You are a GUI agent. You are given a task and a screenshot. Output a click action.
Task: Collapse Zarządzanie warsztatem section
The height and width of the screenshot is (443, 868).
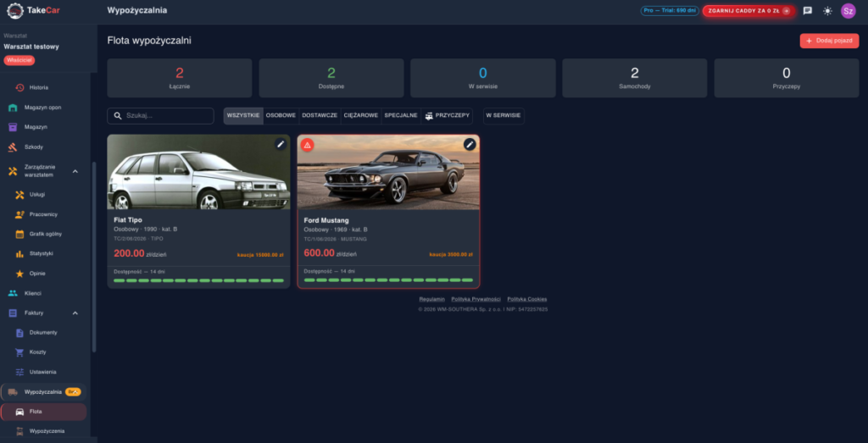point(75,171)
